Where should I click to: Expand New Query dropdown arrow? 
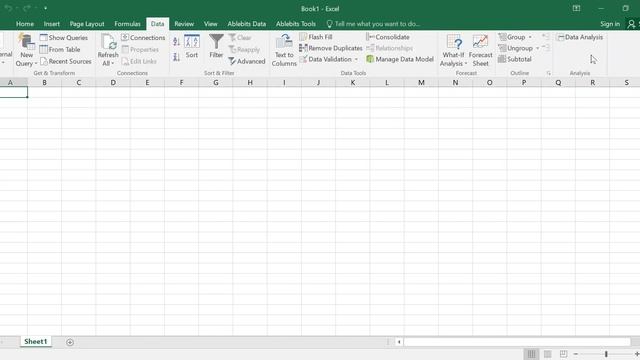[36, 64]
